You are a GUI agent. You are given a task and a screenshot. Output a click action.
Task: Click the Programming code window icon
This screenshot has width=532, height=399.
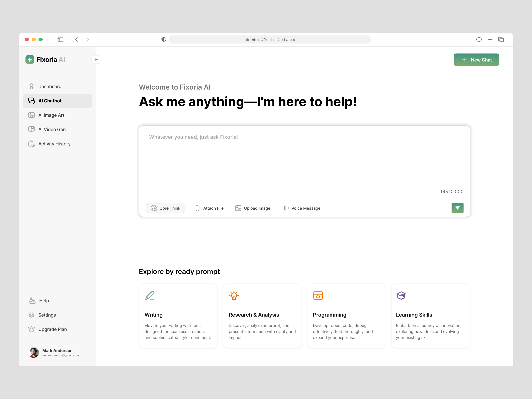(318, 296)
